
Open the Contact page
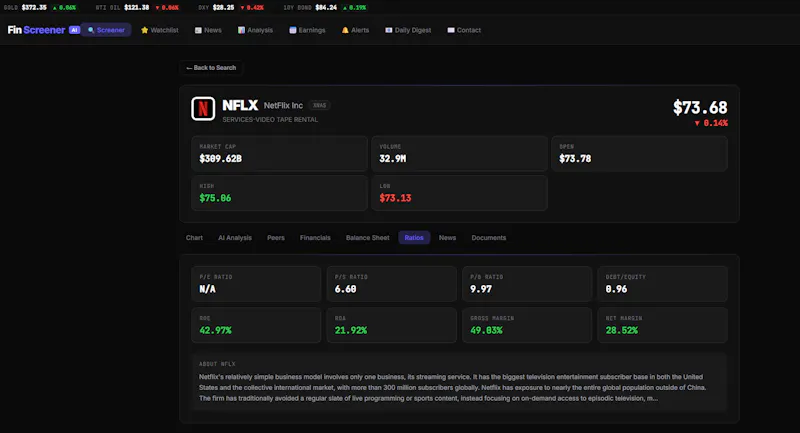tap(464, 30)
